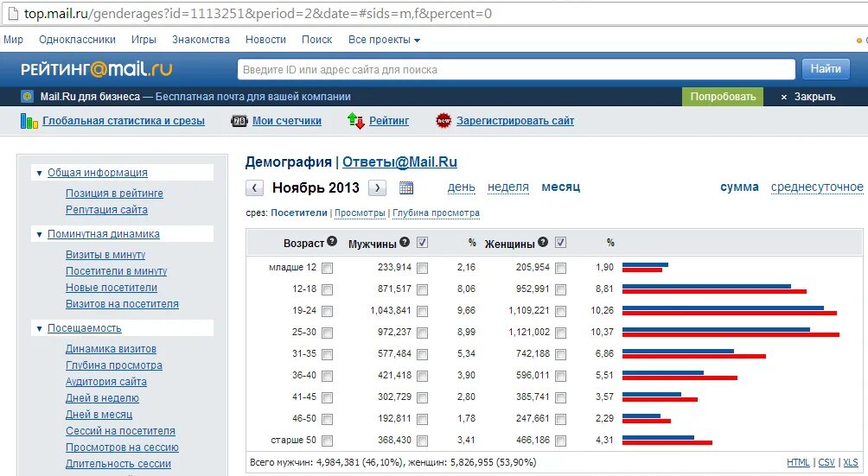Open the Все проекты dropdown
The width and height of the screenshot is (868, 476).
click(384, 40)
